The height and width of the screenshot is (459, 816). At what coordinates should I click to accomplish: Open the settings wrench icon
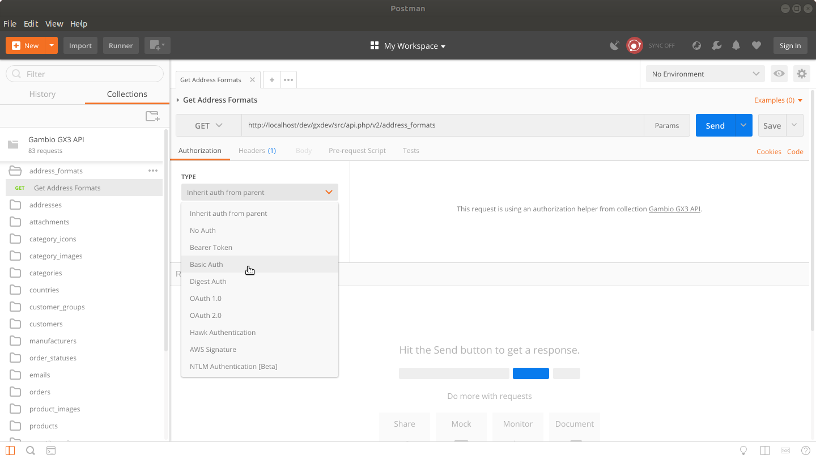coord(716,45)
